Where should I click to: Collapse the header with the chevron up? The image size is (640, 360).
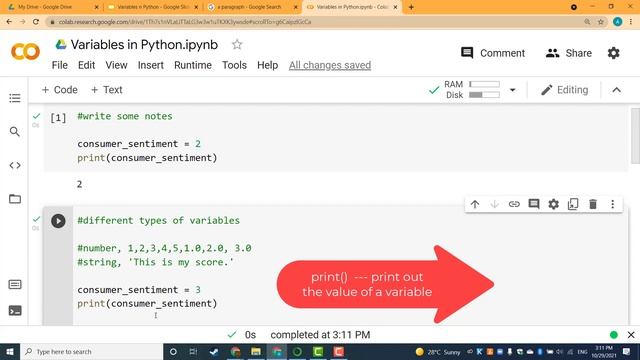(616, 90)
